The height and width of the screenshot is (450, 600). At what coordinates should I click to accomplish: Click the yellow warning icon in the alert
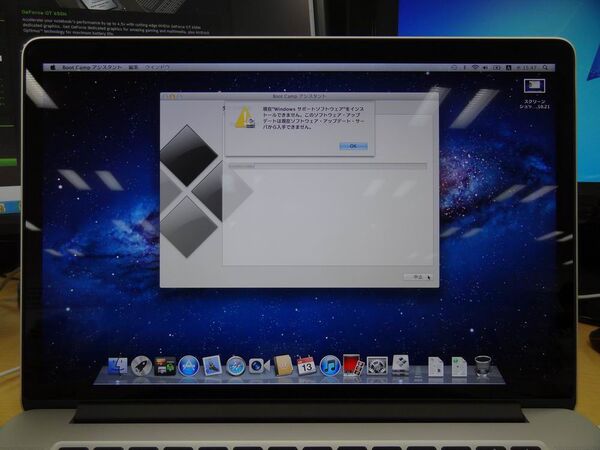tap(245, 117)
